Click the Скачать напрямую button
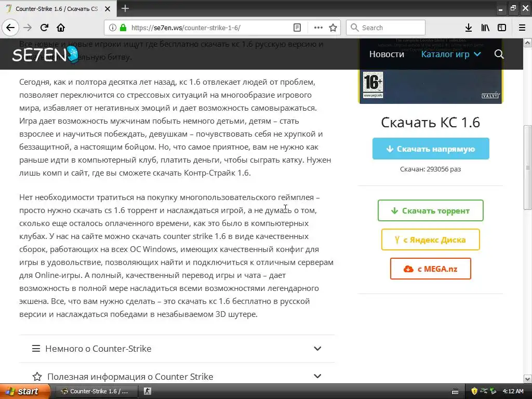The width and height of the screenshot is (532, 399). 431,149
